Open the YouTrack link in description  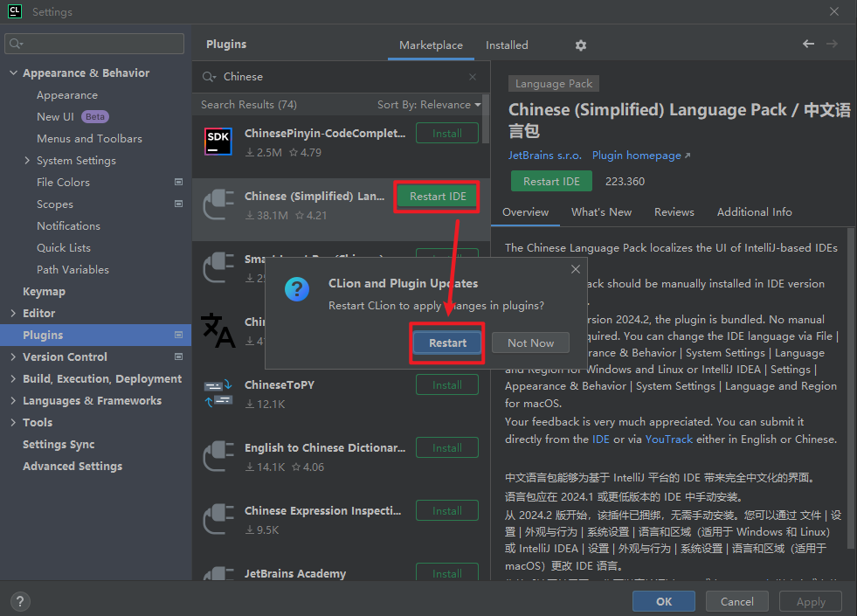coord(668,439)
